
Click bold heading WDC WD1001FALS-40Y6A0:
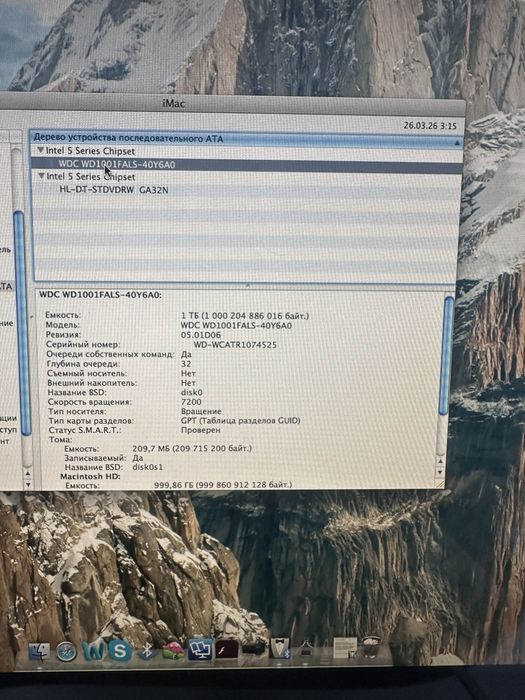point(101,295)
